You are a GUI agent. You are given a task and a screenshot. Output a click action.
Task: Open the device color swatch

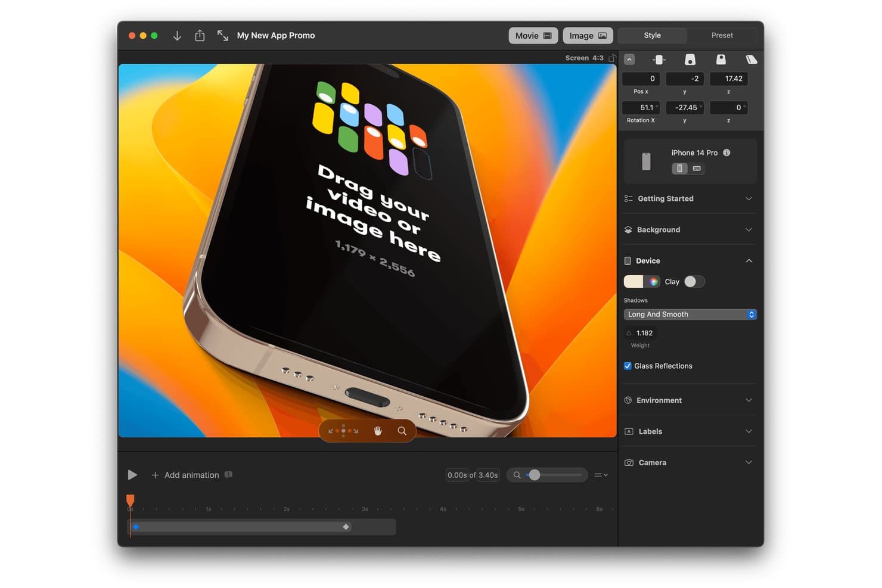tap(633, 282)
